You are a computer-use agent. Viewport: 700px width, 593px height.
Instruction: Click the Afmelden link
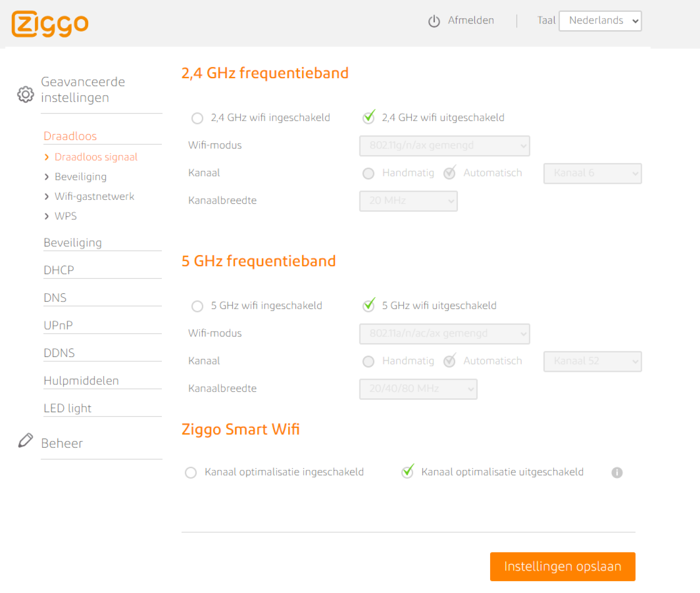(x=471, y=20)
